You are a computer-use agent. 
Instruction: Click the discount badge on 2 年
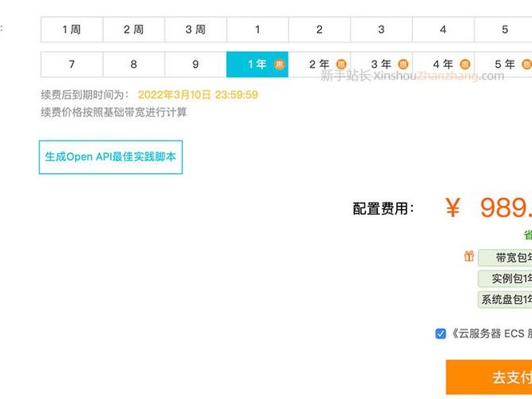(341, 64)
